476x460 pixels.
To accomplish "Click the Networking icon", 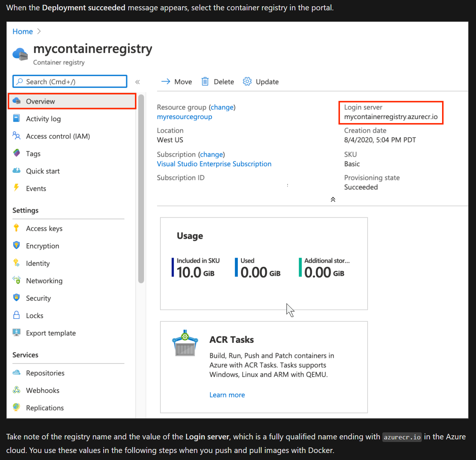I will (17, 280).
